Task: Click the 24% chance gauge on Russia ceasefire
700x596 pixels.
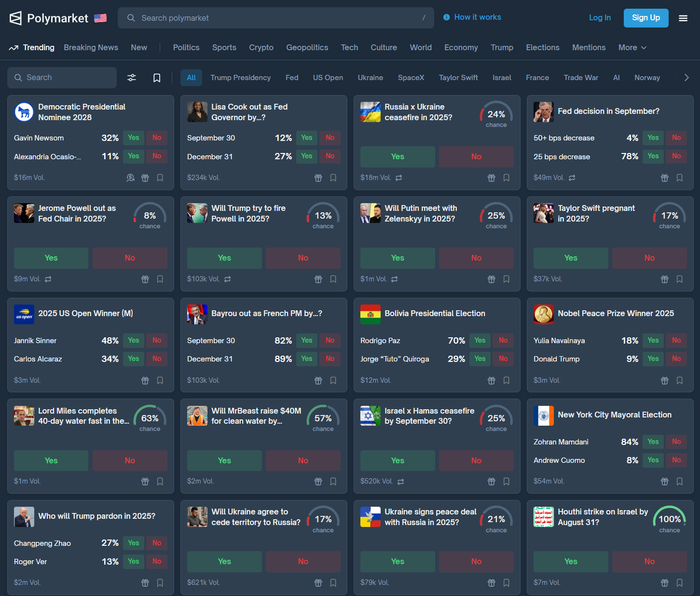Action: click(496, 115)
